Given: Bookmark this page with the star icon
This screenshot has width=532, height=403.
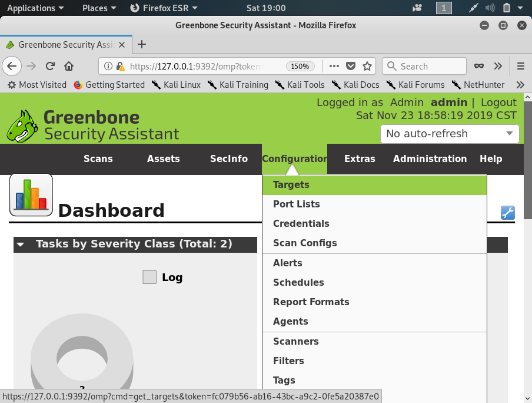Looking at the screenshot, I should pos(367,66).
